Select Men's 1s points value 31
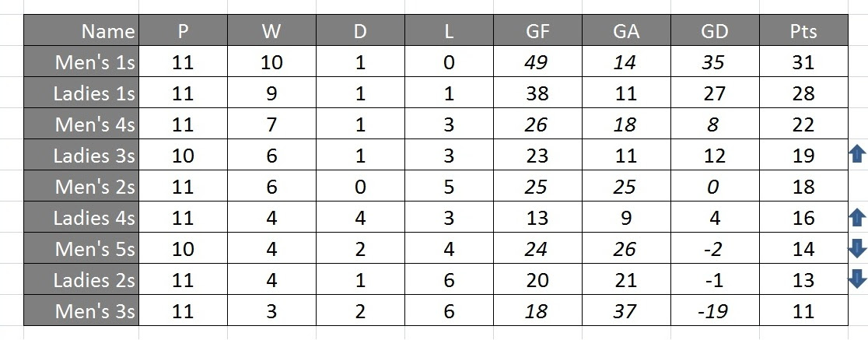868x340 pixels. (x=803, y=61)
